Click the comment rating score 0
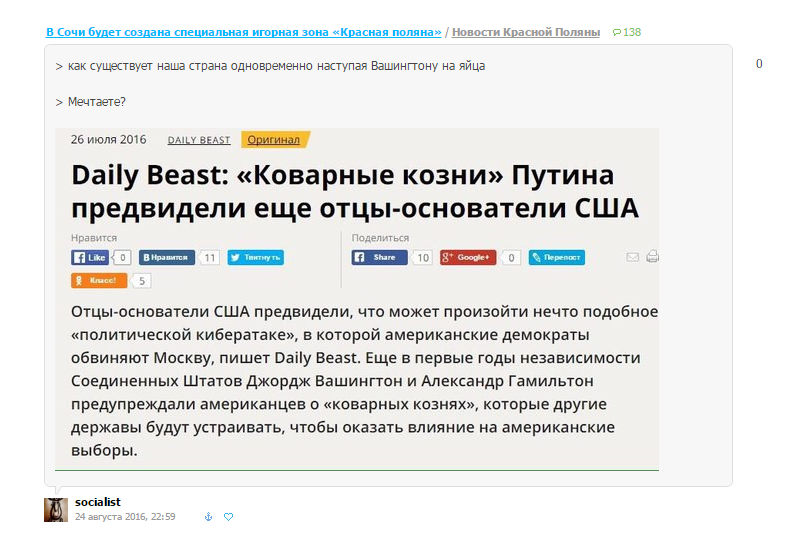Screen dimensions: 800x542 point(759,64)
